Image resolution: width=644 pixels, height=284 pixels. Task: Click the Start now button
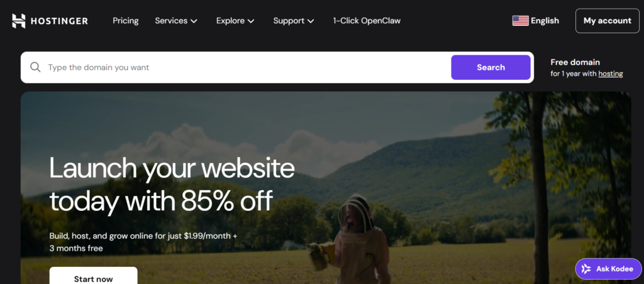point(93,278)
